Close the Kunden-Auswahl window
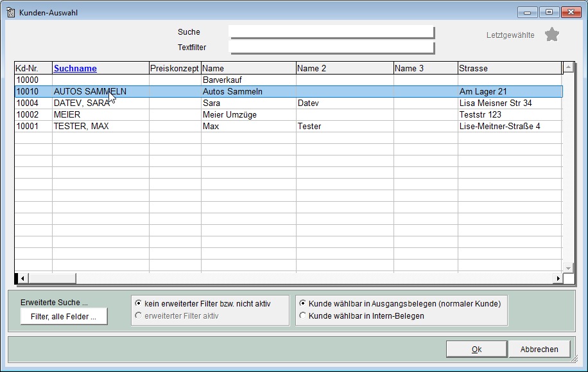This screenshot has width=588, height=372. 571,12
